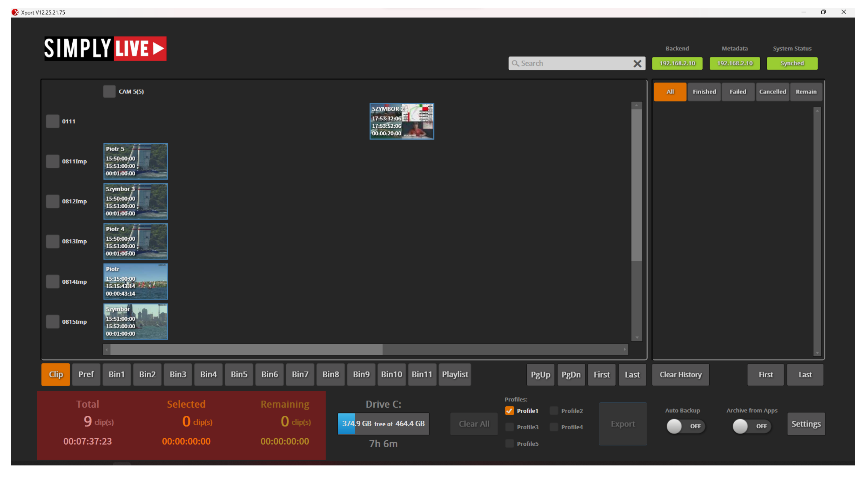The width and height of the screenshot is (868, 488).
Task: Click PgDn button
Action: click(x=571, y=375)
